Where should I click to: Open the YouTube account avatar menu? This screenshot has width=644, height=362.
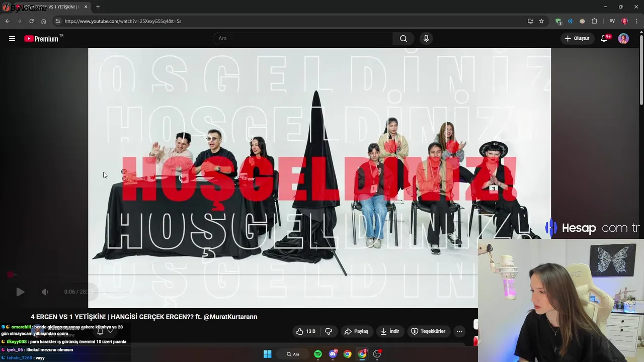point(623,39)
